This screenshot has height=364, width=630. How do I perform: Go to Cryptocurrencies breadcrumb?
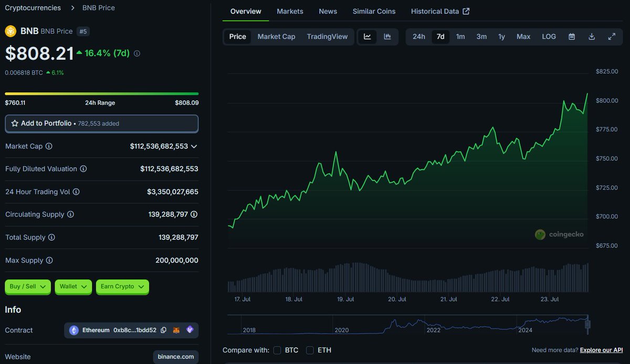(33, 8)
